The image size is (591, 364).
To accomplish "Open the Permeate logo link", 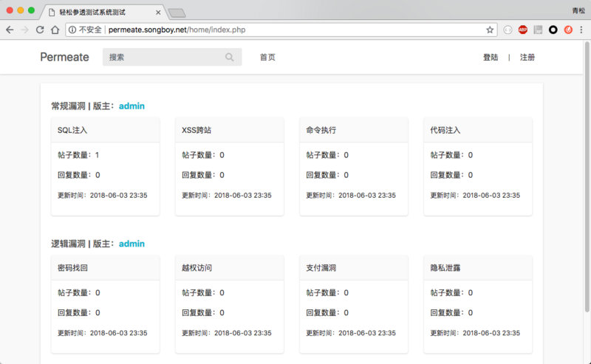I will click(64, 58).
